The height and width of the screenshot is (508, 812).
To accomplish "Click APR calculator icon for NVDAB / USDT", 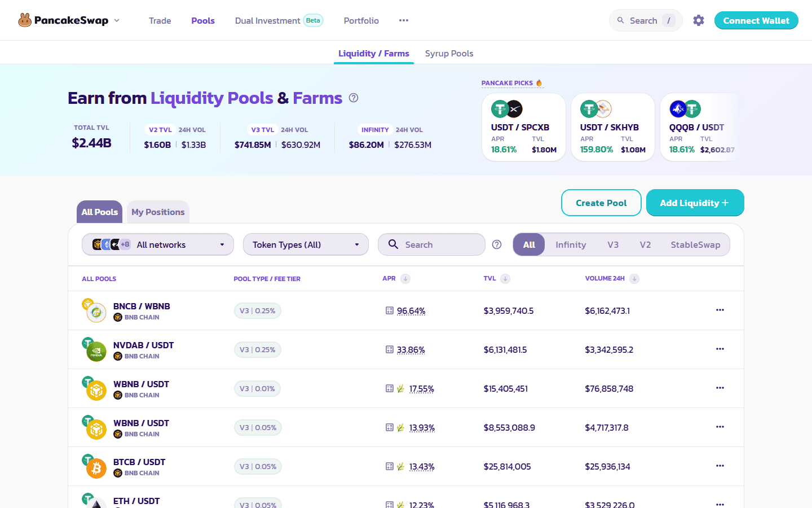I will click(x=390, y=349).
